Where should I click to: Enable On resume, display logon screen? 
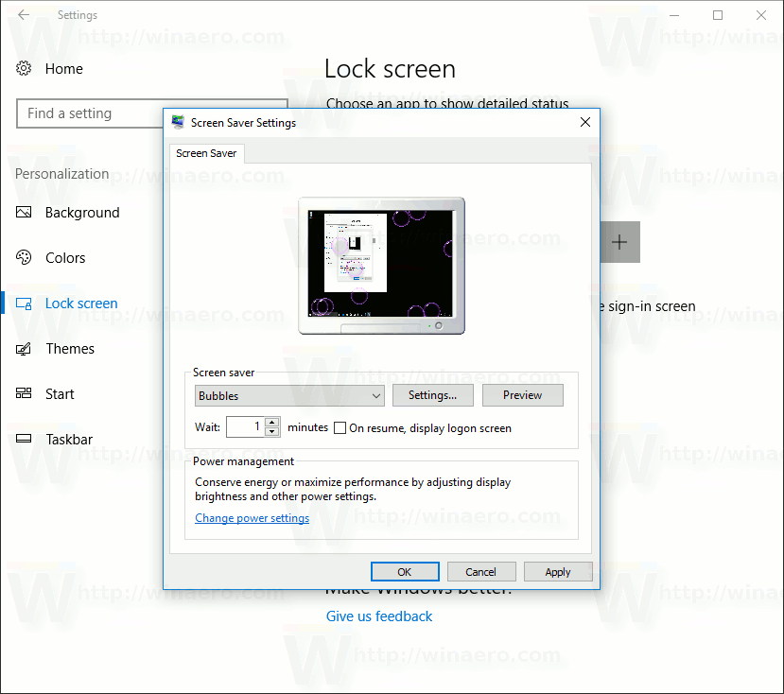[340, 427]
